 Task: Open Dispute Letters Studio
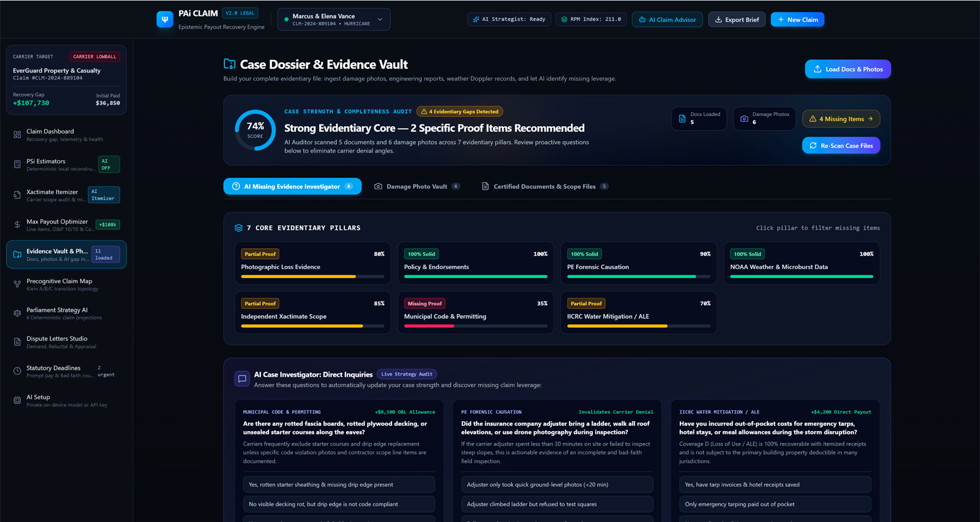[x=66, y=342]
